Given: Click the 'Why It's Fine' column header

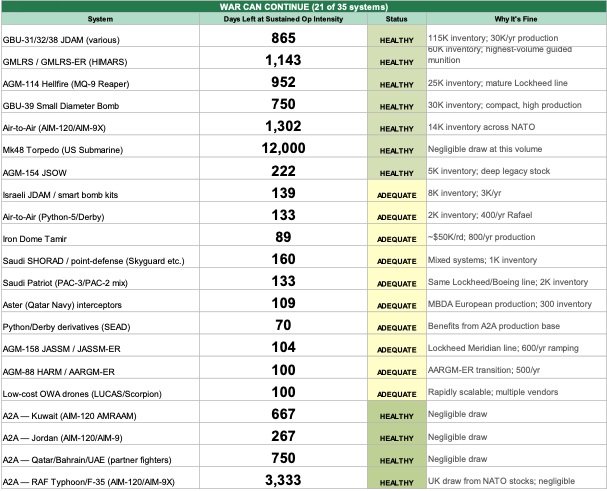Looking at the screenshot, I should point(515,19).
